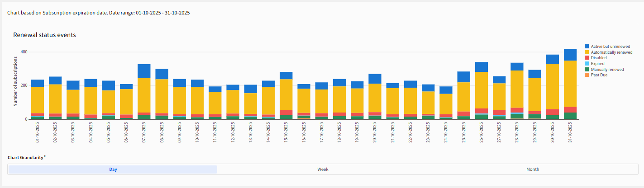Click the 31-10-2025 blue bar segment
The width and height of the screenshot is (644, 188).
pyautogui.click(x=570, y=55)
